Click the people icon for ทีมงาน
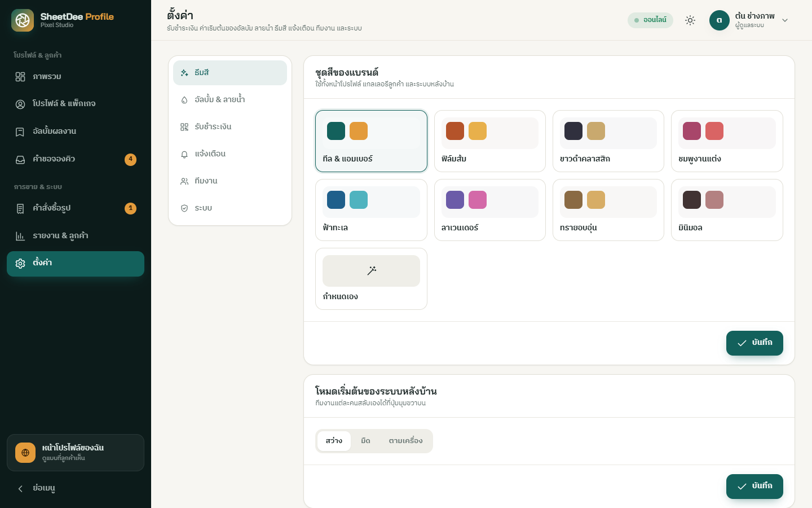This screenshot has height=508, width=812. coord(184,181)
